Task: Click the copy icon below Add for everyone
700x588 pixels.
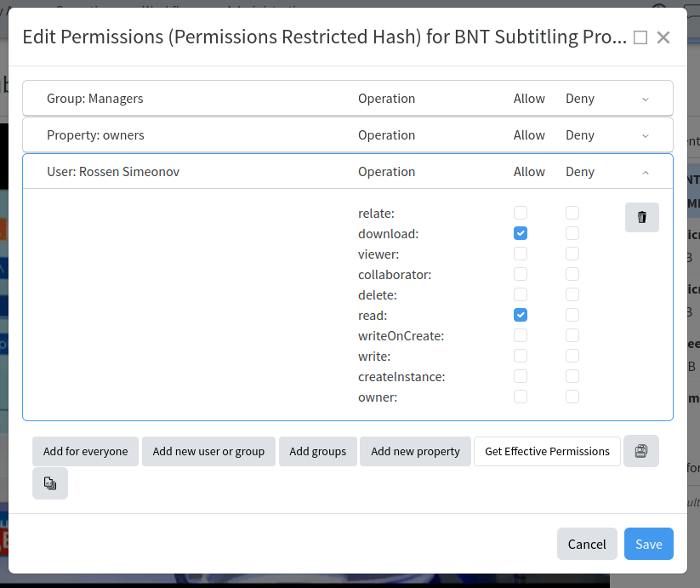Action: (50, 483)
